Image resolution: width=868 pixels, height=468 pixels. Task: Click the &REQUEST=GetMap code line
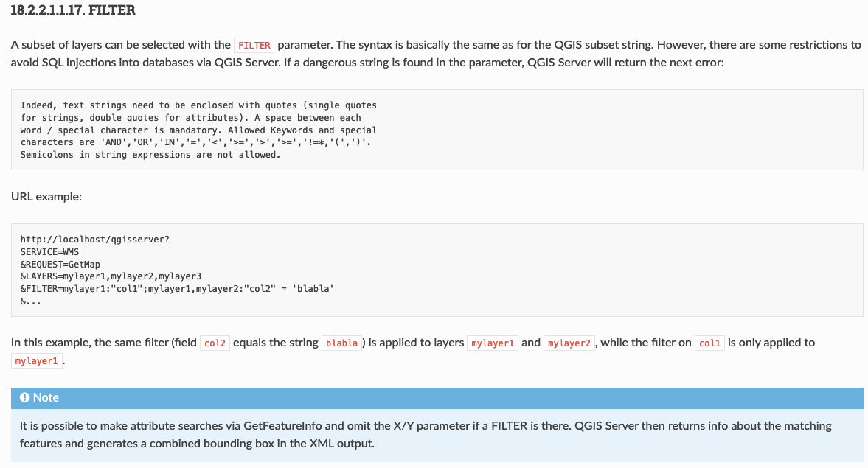click(x=60, y=265)
